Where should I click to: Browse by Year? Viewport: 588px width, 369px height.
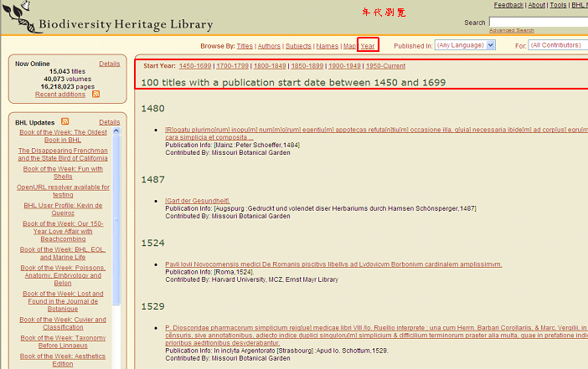point(368,46)
